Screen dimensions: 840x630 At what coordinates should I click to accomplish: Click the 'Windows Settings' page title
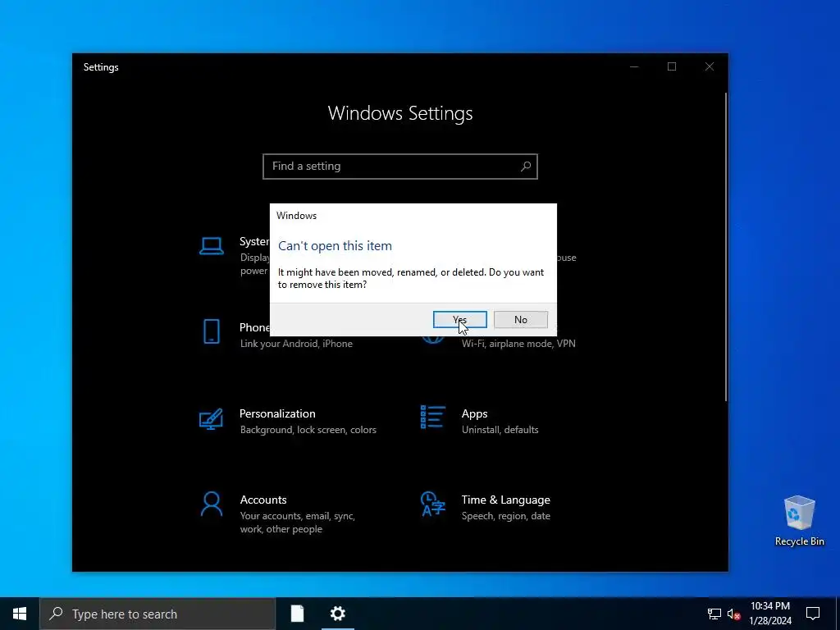[400, 113]
